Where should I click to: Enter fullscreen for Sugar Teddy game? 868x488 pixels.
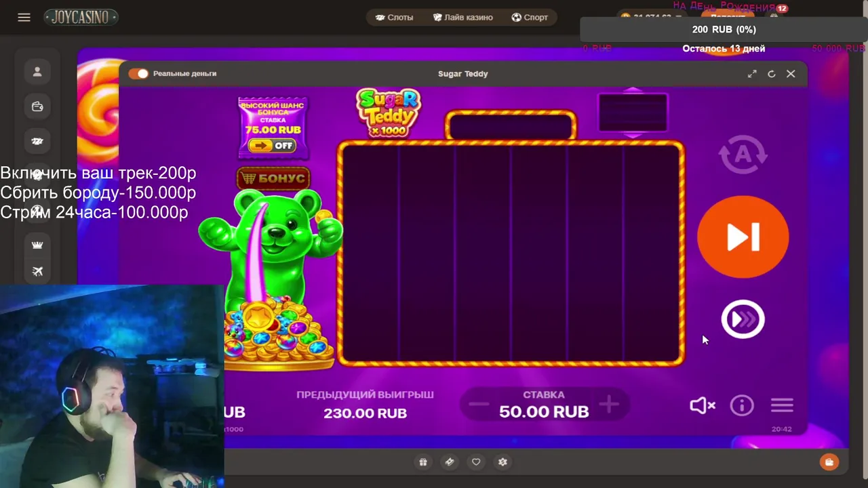pos(752,74)
